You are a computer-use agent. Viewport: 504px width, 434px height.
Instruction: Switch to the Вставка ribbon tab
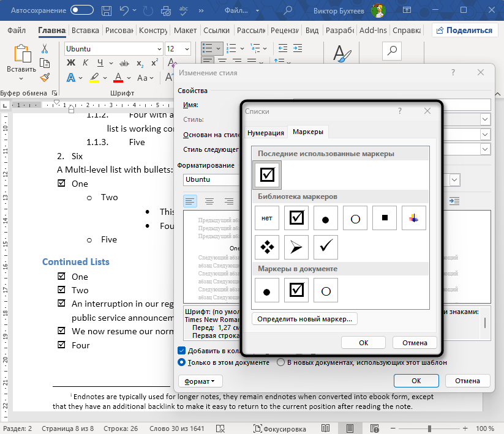85,31
